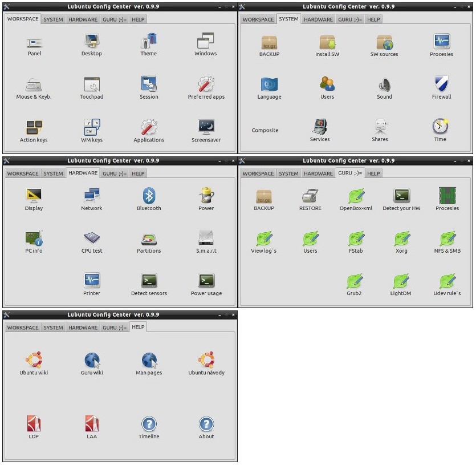Viewport: 476px width, 465px height.
Task: Open Action keys icon
Action: (34, 127)
